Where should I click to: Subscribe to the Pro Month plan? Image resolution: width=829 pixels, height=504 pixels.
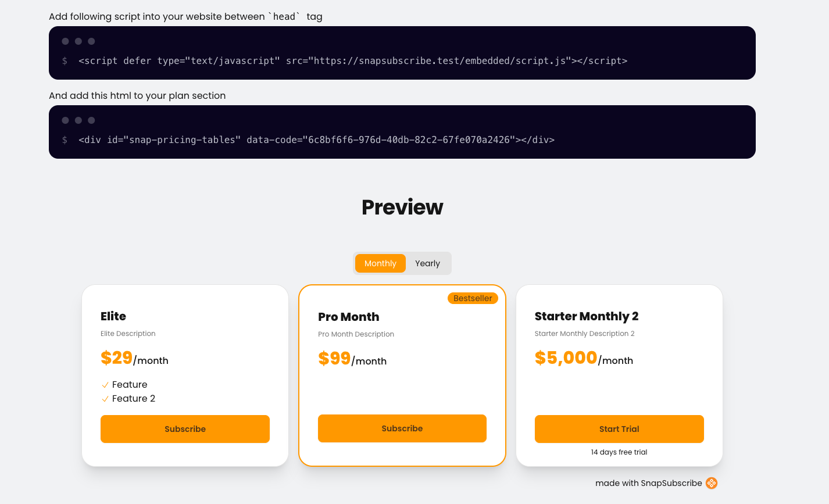pyautogui.click(x=402, y=428)
